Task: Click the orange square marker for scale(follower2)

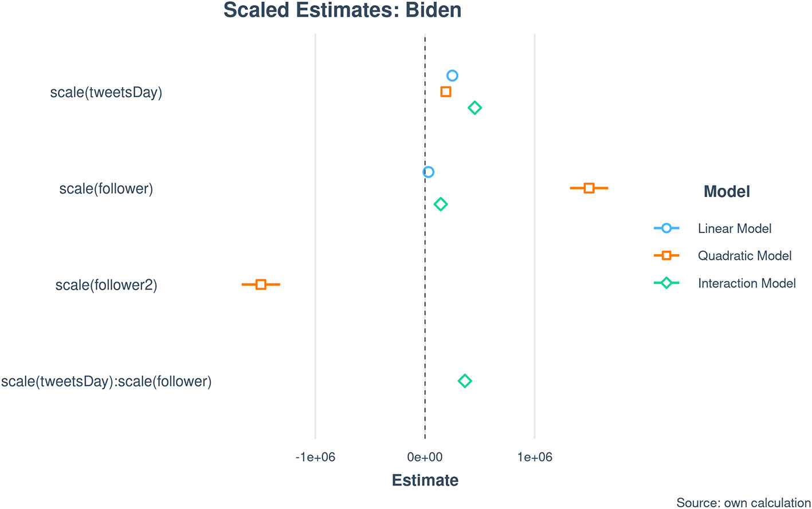Action: [x=261, y=285]
